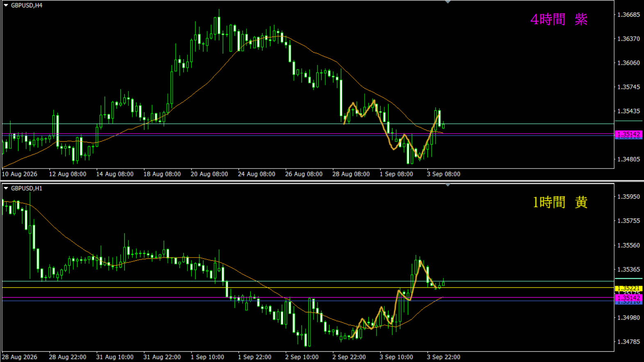Click the 1.35365 value on the H1 price scale
Image resolution: width=644 pixels, height=362 pixels.
tap(628, 269)
